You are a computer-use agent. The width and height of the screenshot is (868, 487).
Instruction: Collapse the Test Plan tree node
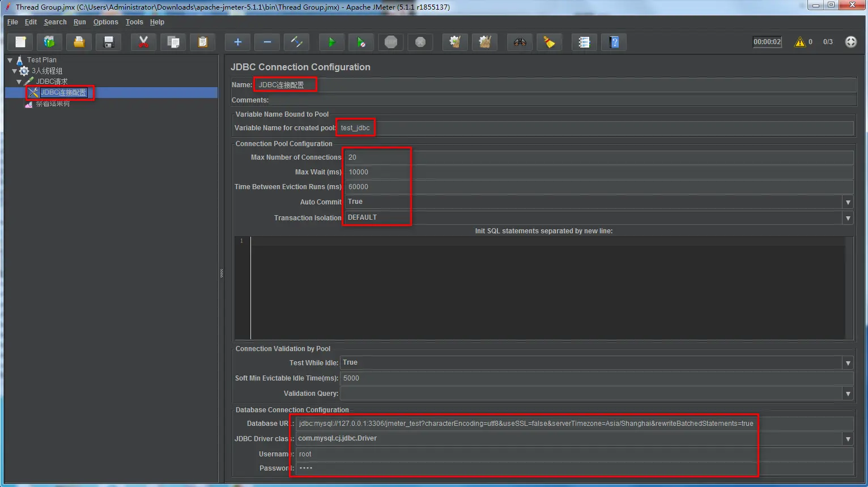(x=10, y=60)
